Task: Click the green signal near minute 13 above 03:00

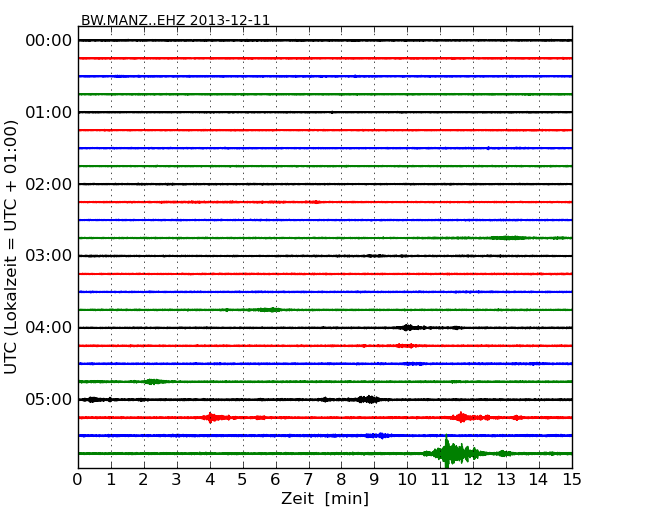Action: tap(508, 237)
